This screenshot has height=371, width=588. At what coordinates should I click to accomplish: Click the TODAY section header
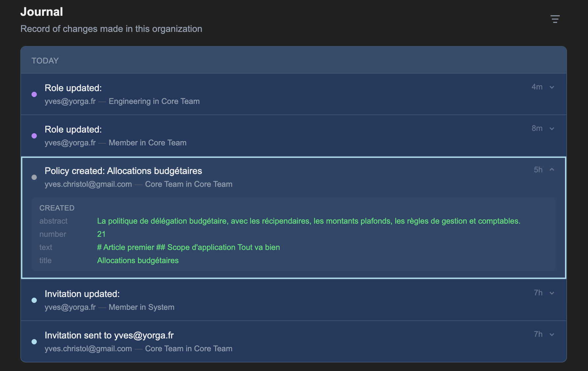point(45,61)
